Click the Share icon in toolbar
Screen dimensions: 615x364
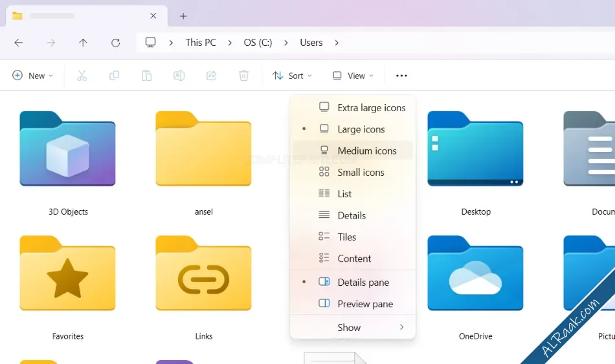[x=212, y=76]
